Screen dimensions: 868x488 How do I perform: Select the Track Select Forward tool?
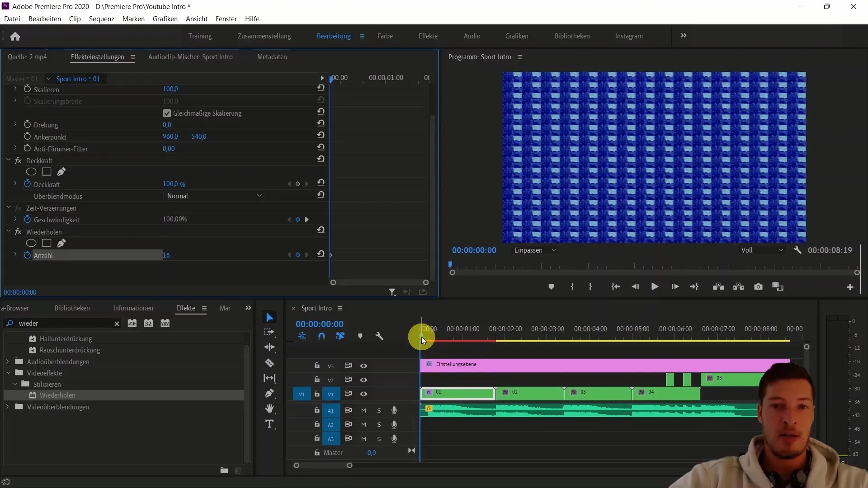269,332
